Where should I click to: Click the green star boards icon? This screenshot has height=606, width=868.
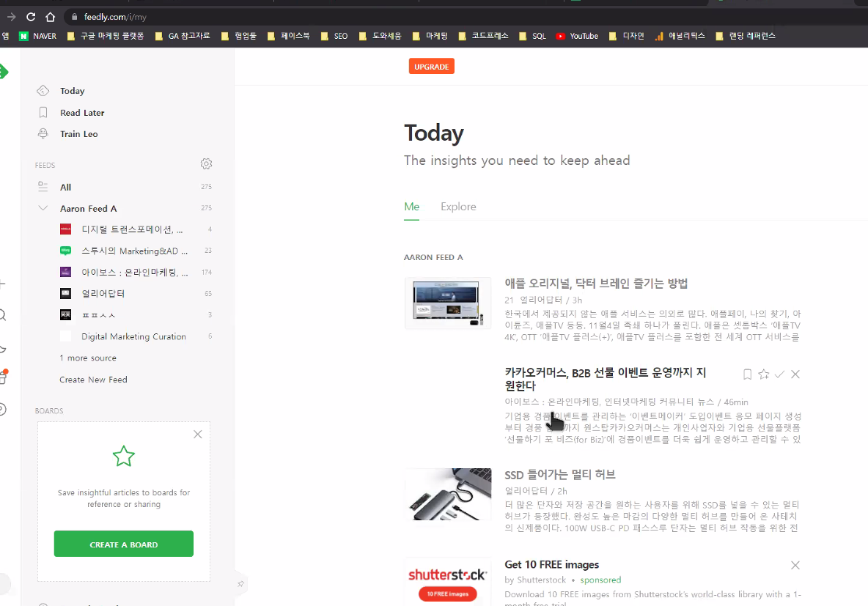(123, 457)
